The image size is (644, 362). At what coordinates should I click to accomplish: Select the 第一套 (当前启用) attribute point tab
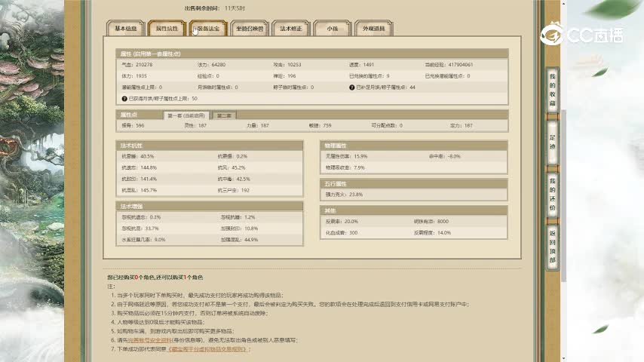pos(186,115)
